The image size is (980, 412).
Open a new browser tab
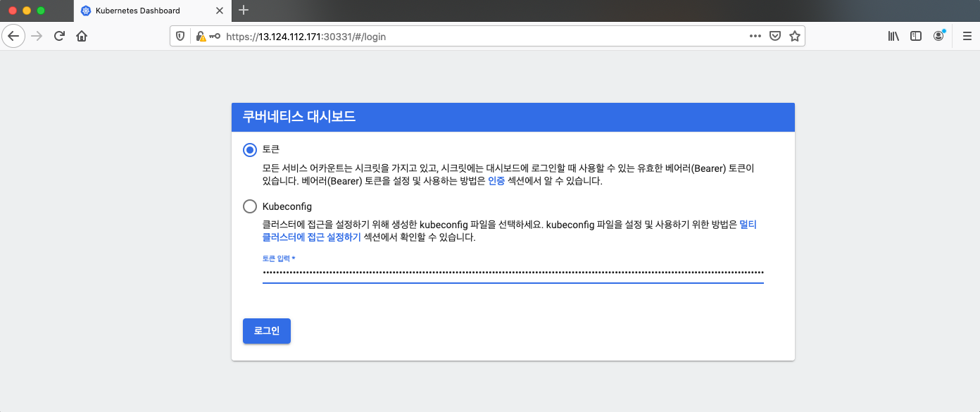coord(244,10)
